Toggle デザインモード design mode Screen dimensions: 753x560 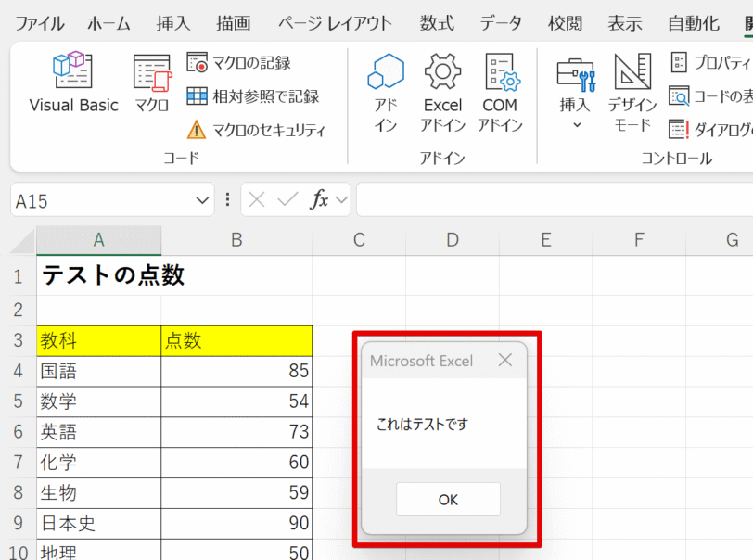(x=632, y=93)
